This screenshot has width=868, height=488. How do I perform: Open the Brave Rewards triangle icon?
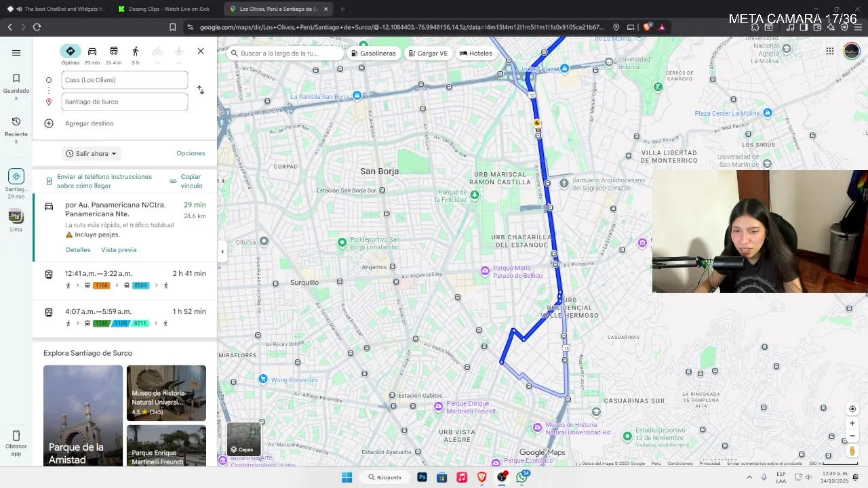tap(662, 27)
